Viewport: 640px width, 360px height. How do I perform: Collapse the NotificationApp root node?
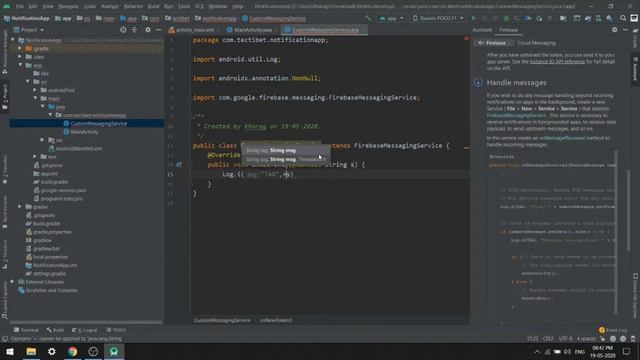[x=13, y=40]
